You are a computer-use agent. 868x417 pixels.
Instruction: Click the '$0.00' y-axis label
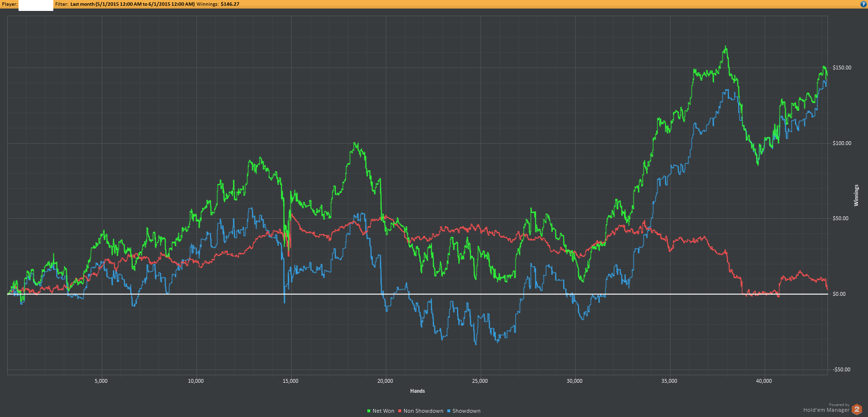coord(839,294)
